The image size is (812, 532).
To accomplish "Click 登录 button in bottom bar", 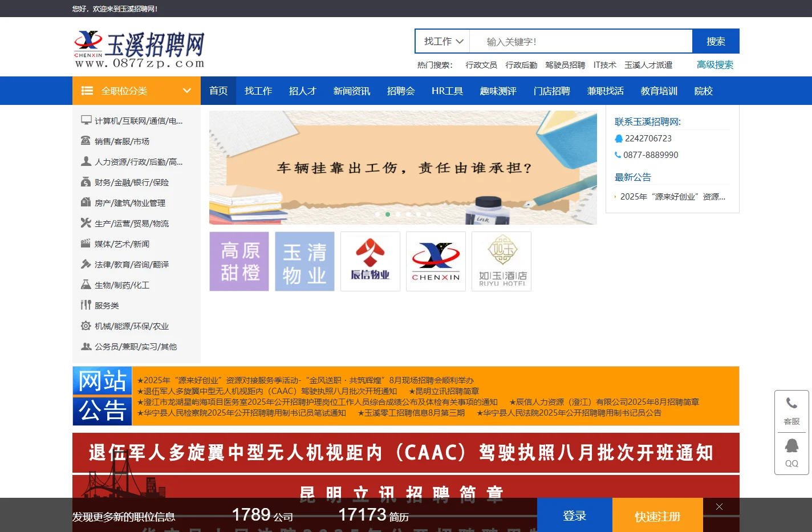I will click(x=575, y=515).
